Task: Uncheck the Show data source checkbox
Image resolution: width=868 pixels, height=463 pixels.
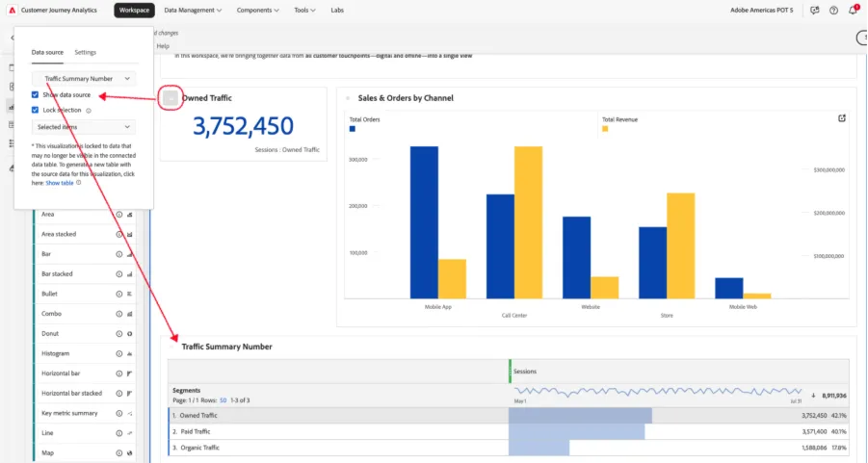Action: pos(35,94)
